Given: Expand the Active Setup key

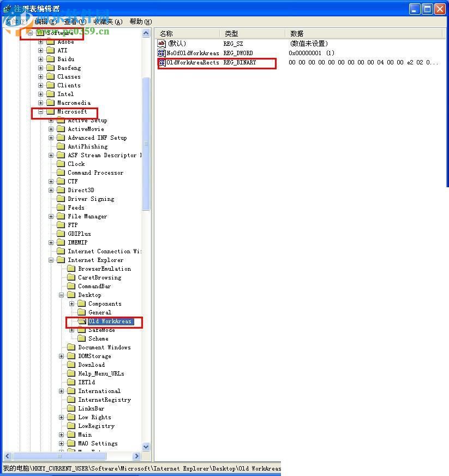Looking at the screenshot, I should coord(51,121).
